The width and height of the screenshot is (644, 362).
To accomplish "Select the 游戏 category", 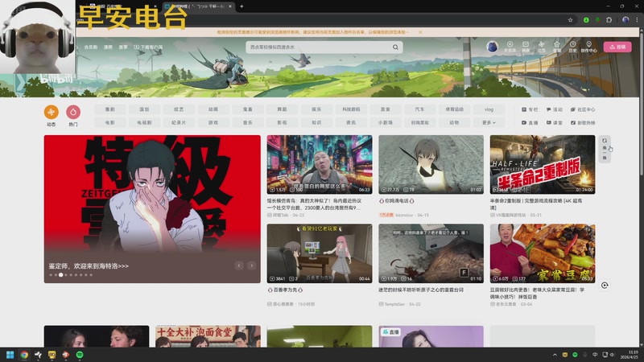I will click(x=213, y=123).
